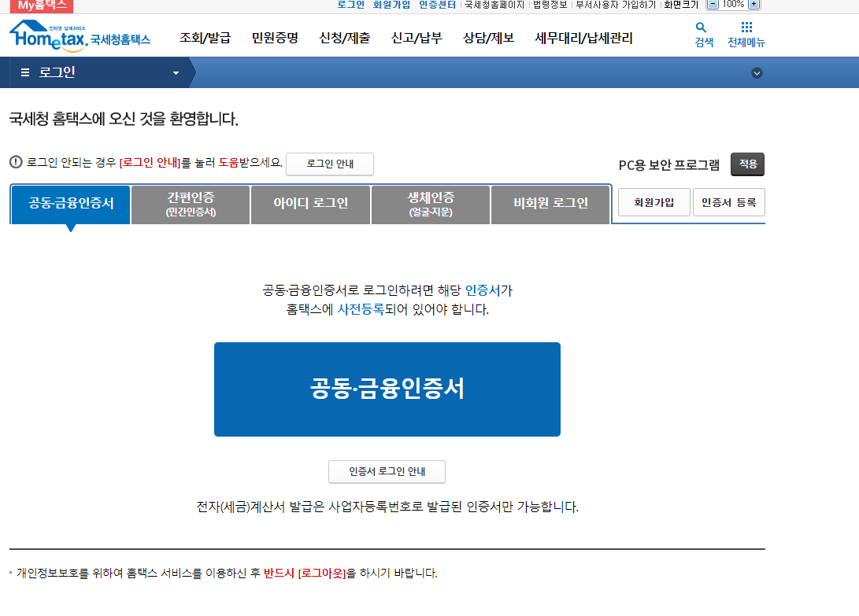Image resolution: width=859 pixels, height=616 pixels.
Task: Click the 인증서 등록 button
Action: (728, 202)
